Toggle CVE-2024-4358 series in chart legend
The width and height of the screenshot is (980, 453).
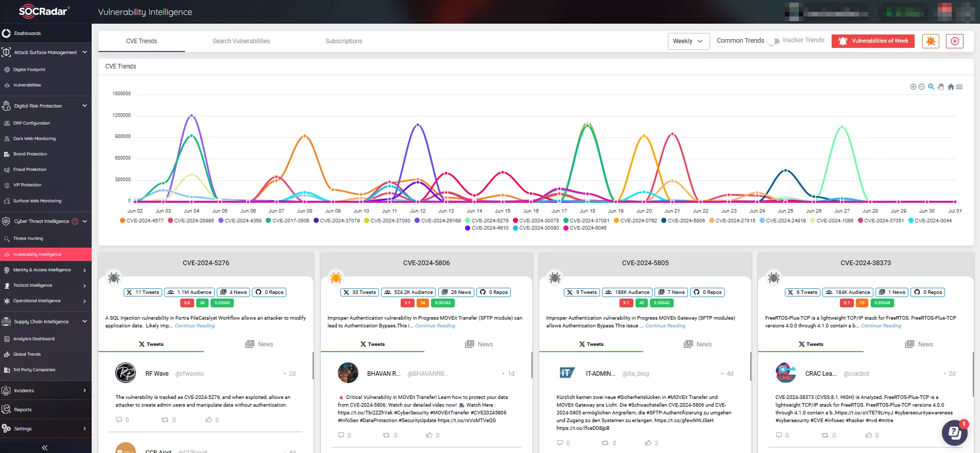point(240,220)
